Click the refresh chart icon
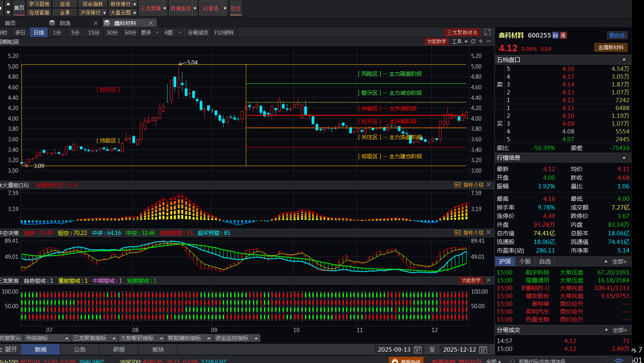Screen dimensions: 644x363 pyautogui.click(x=473, y=42)
